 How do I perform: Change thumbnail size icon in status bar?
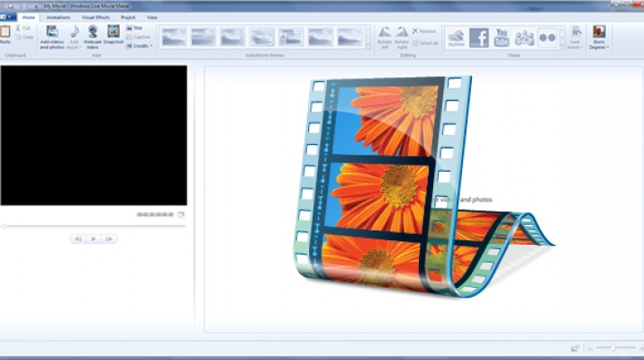575,348
